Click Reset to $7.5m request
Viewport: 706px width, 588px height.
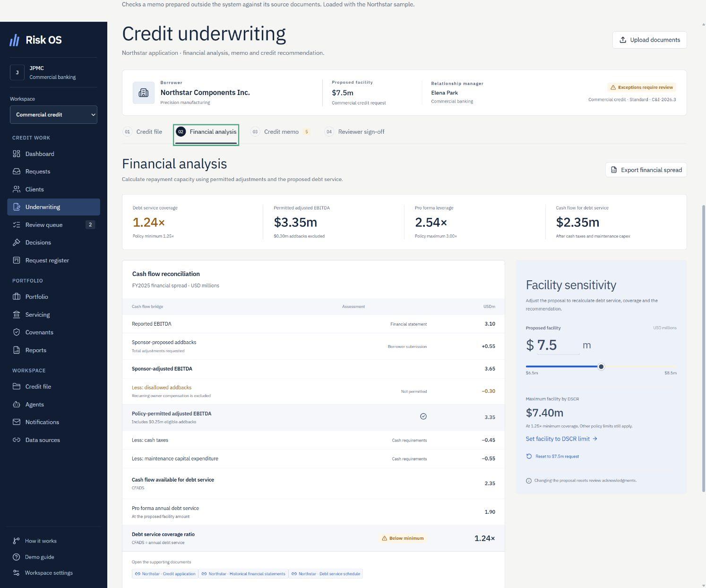point(552,457)
